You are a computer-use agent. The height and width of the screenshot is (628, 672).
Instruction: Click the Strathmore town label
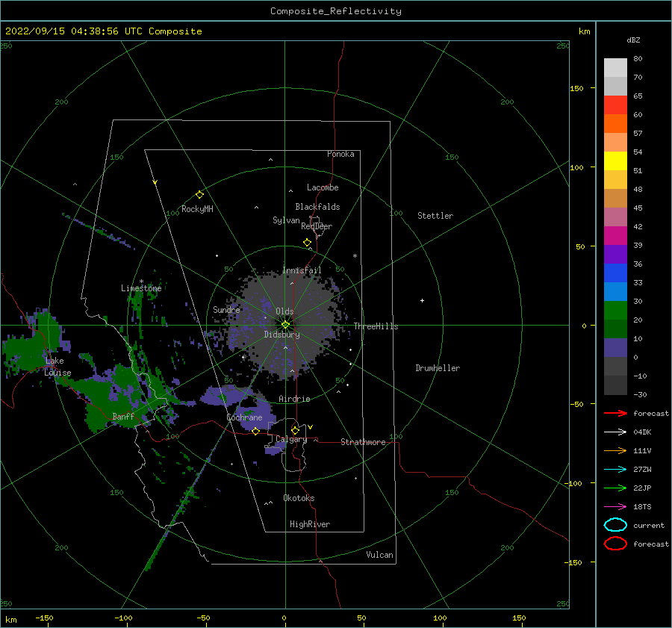point(363,442)
